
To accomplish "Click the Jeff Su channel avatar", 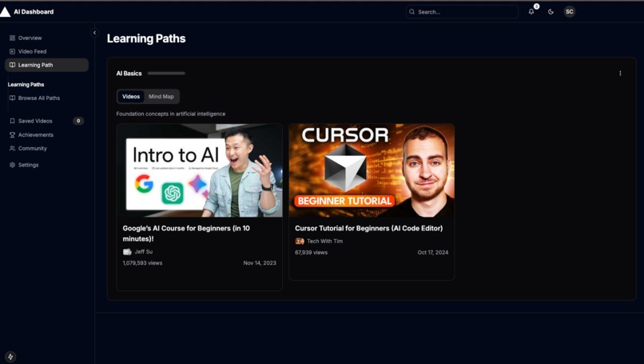I will 127,252.
